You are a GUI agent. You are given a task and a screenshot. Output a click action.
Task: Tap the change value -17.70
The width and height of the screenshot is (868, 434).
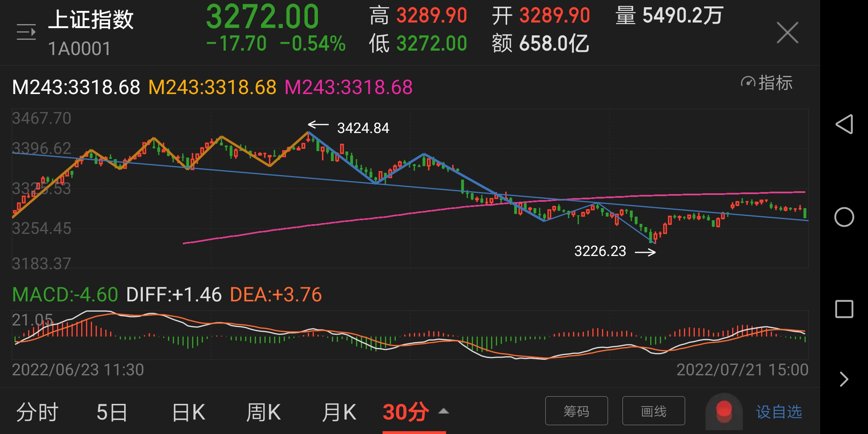click(236, 43)
